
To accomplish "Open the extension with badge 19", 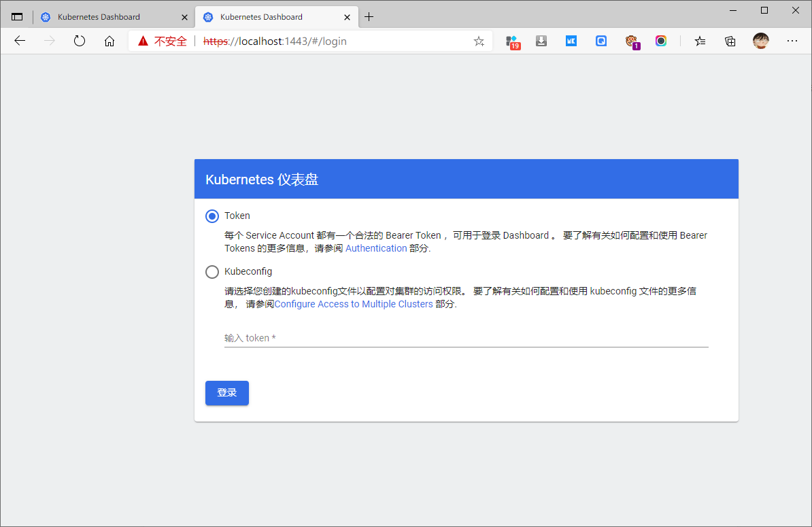I will click(x=513, y=41).
